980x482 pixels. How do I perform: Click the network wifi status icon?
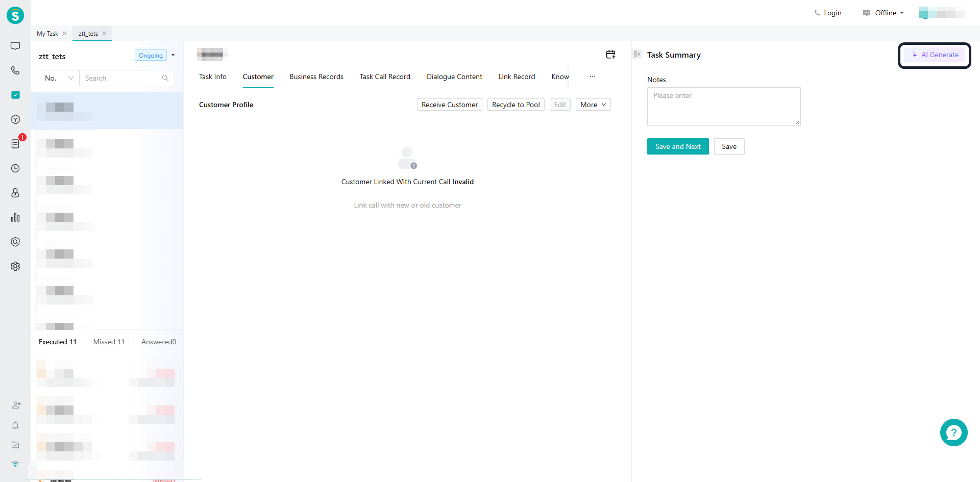coord(15,464)
